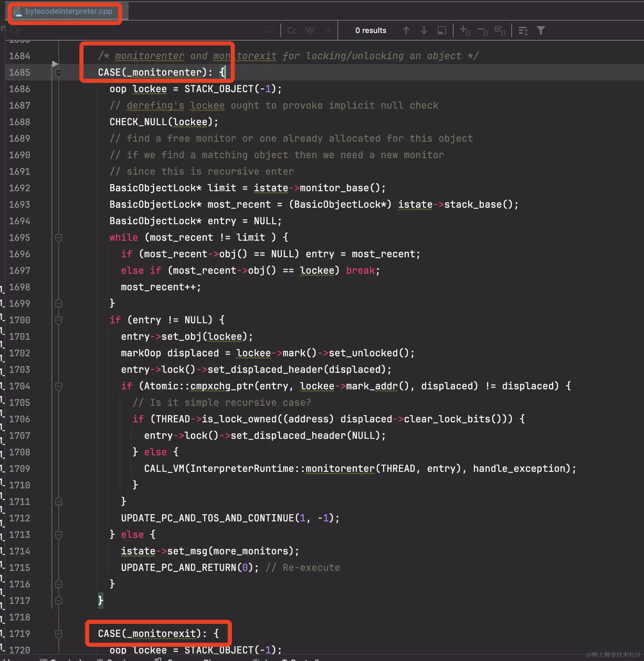The height and width of the screenshot is (661, 644).
Task: Open search history dropdown magnifier
Action: pyautogui.click(x=15, y=31)
